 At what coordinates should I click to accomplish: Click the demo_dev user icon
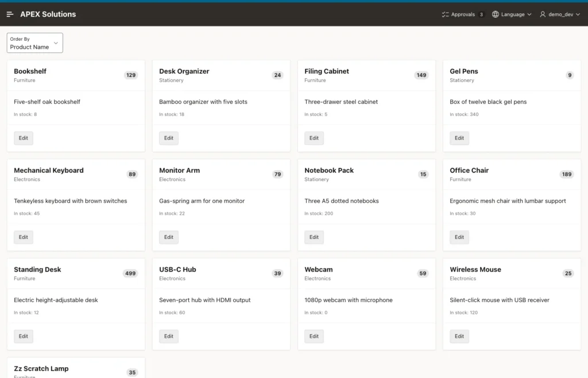point(543,14)
